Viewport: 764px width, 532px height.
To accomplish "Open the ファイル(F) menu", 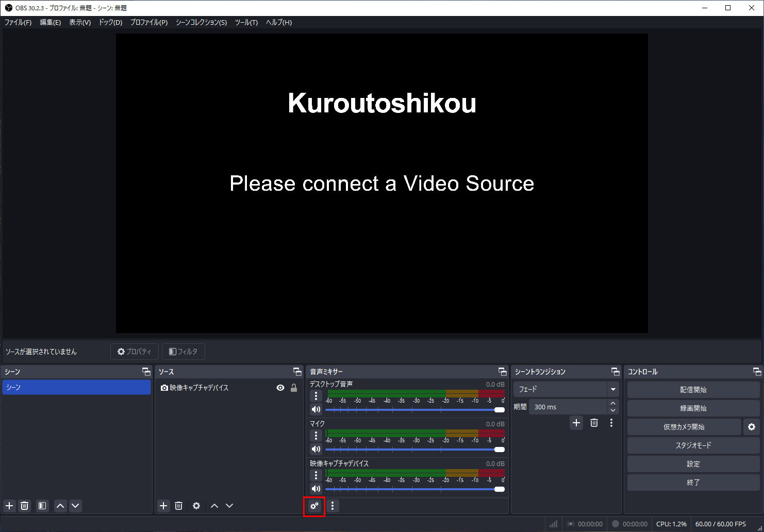I will point(18,22).
